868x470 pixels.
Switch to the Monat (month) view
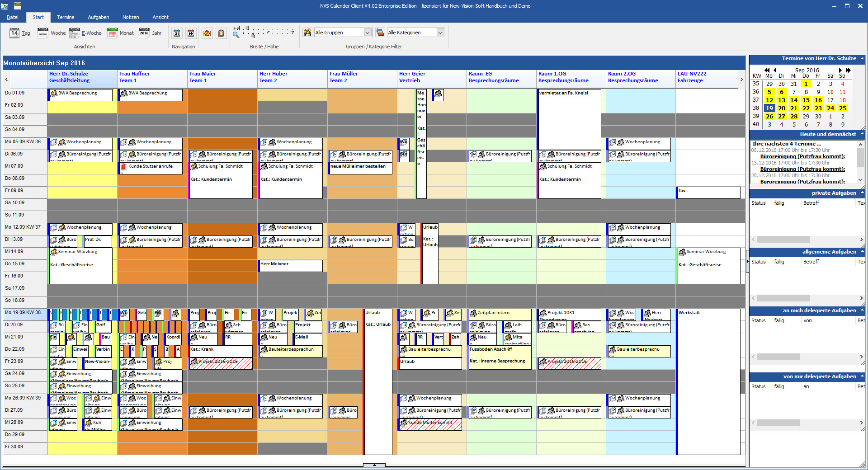coord(120,33)
